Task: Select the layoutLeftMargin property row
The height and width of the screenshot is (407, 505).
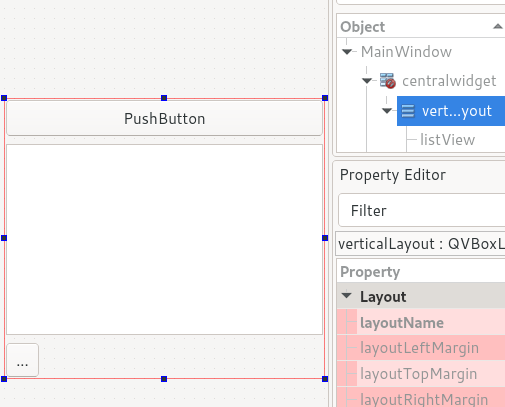Action: [x=421, y=348]
